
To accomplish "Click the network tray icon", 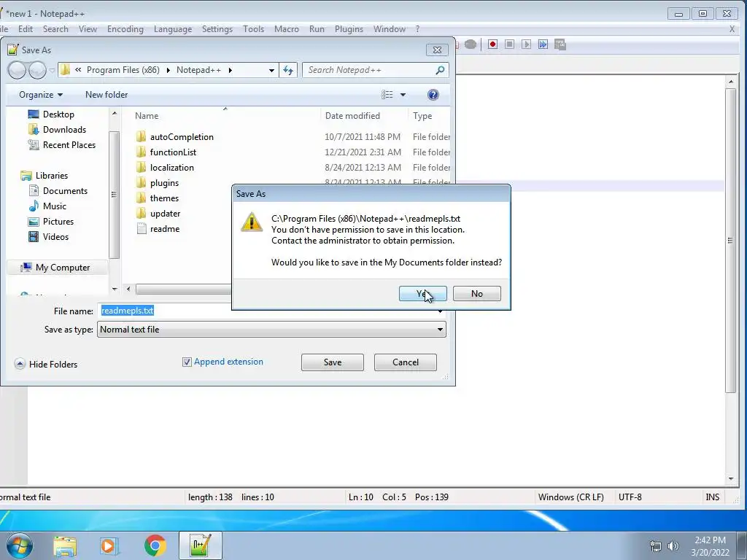I will (x=656, y=546).
